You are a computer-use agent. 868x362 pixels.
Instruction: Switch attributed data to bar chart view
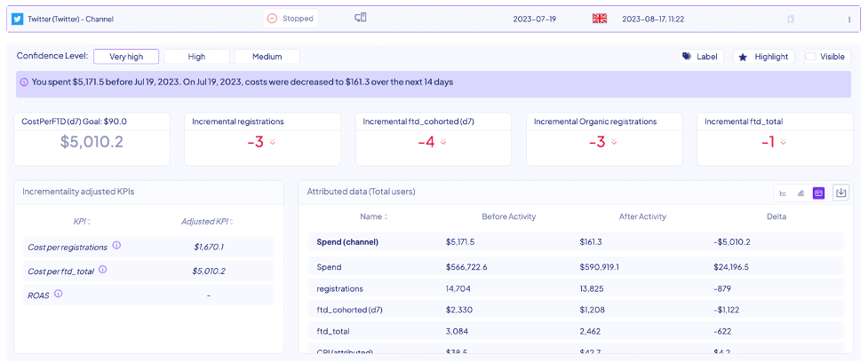click(800, 193)
